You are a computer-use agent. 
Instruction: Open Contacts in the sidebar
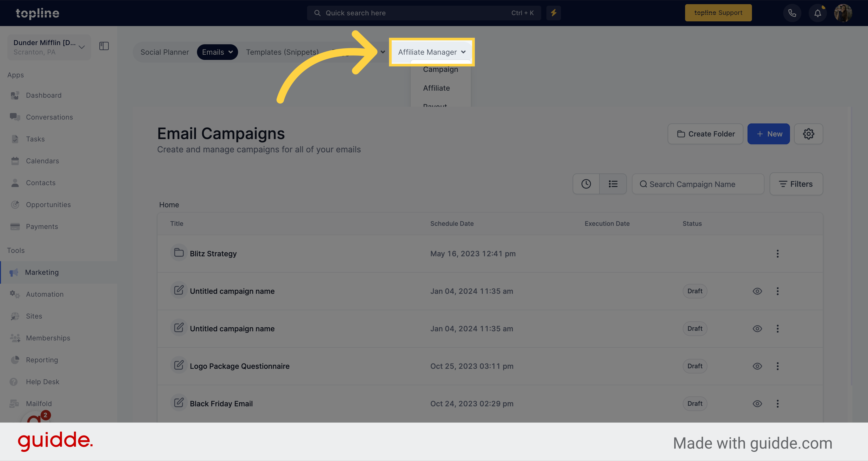click(x=41, y=183)
